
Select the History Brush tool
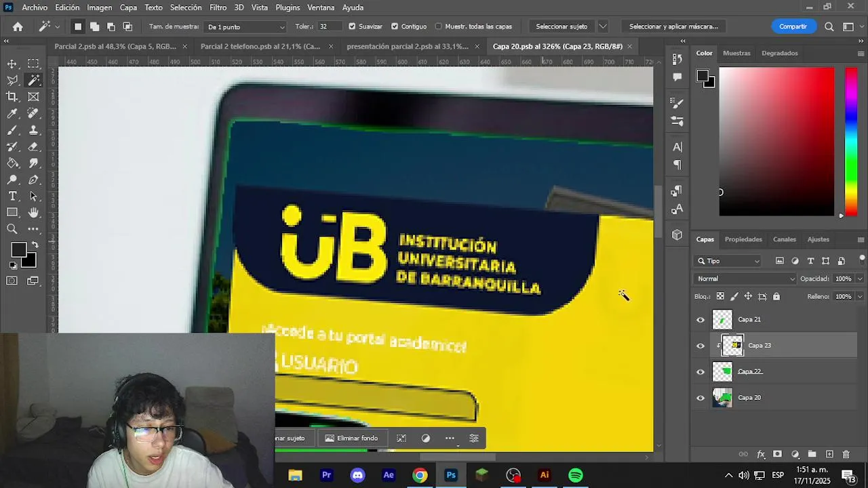tap(12, 146)
